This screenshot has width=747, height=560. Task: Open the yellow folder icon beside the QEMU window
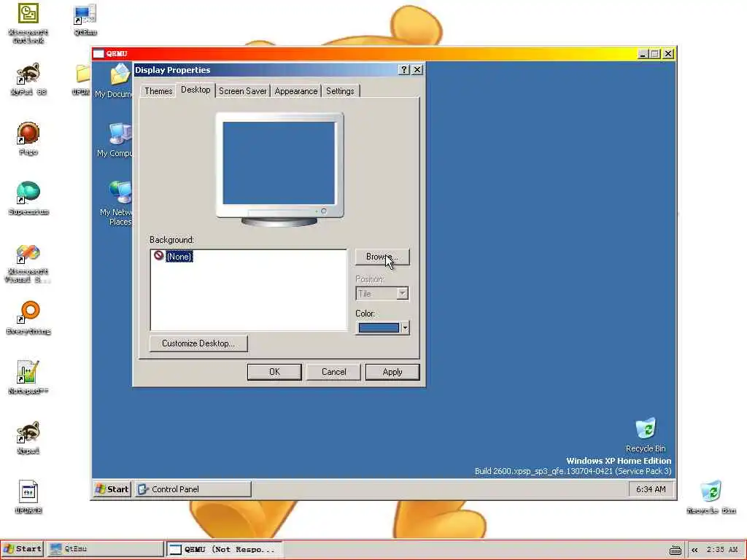click(x=82, y=75)
